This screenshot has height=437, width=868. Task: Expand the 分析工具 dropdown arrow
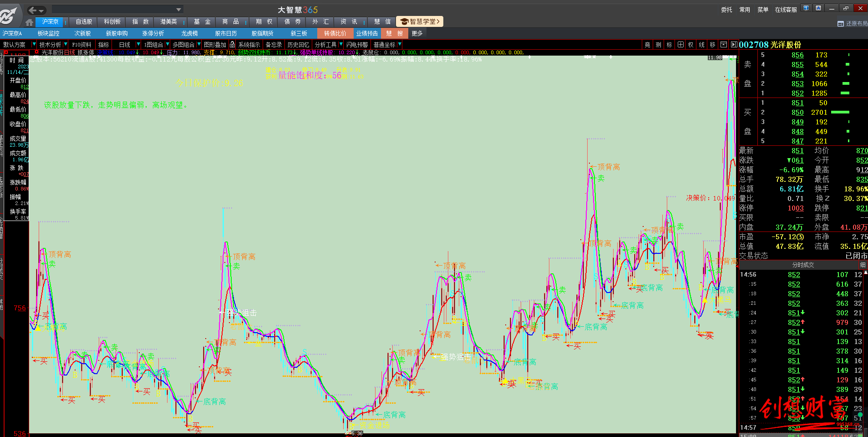pyautogui.click(x=340, y=44)
